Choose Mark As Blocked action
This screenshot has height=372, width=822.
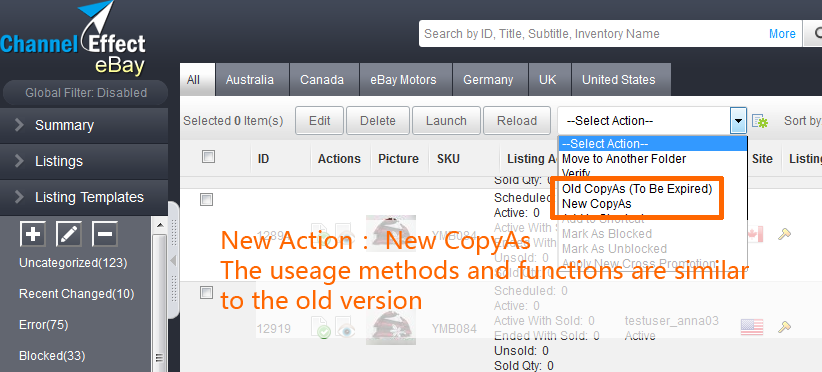(x=607, y=234)
